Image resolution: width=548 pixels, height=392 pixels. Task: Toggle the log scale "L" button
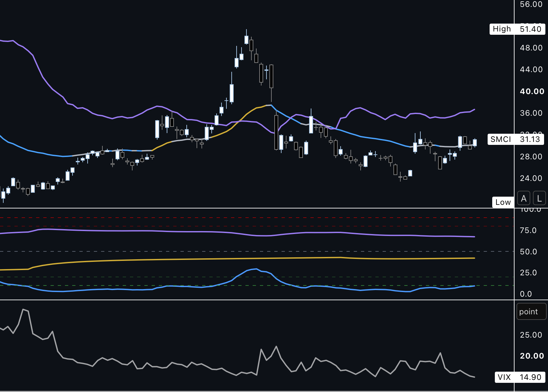pos(539,198)
